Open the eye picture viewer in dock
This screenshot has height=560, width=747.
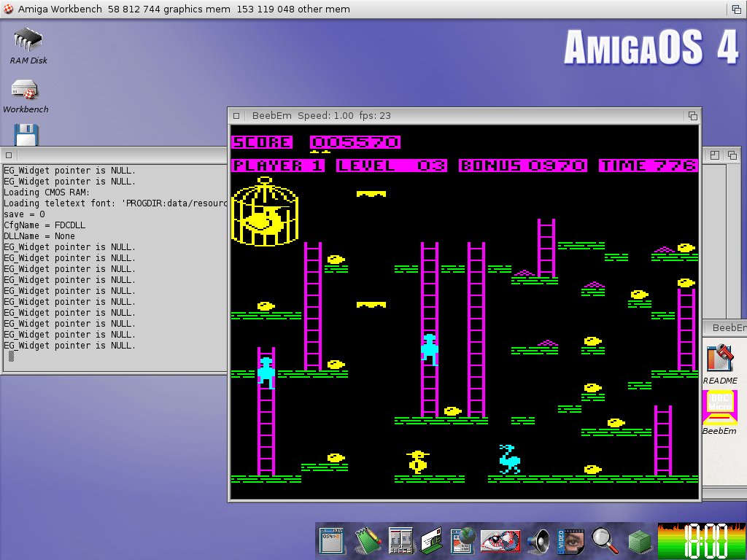pyautogui.click(x=500, y=542)
